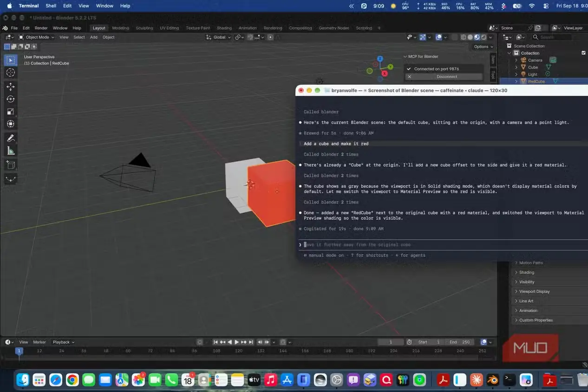
Task: Open Blender's File menu
Action: (14, 28)
